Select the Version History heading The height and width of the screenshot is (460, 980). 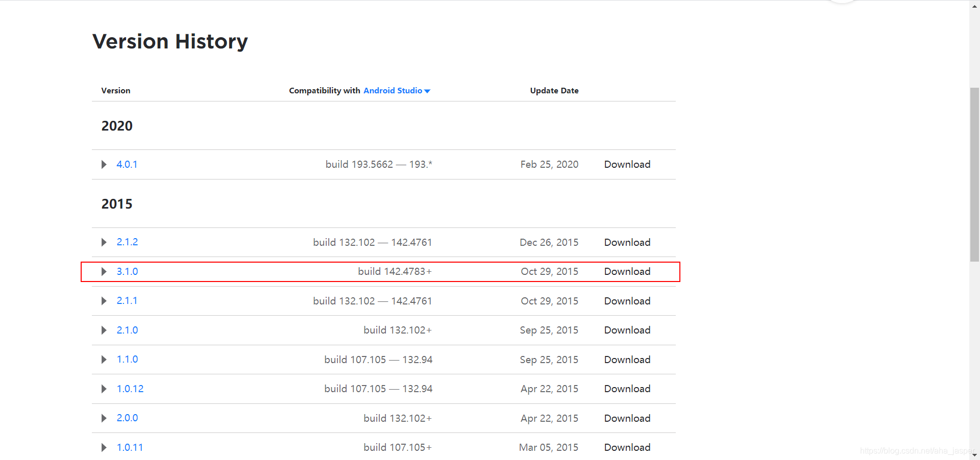170,41
